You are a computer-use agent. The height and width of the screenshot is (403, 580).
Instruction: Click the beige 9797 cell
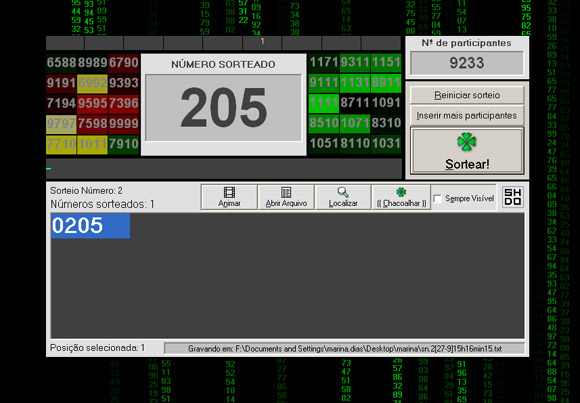point(61,124)
